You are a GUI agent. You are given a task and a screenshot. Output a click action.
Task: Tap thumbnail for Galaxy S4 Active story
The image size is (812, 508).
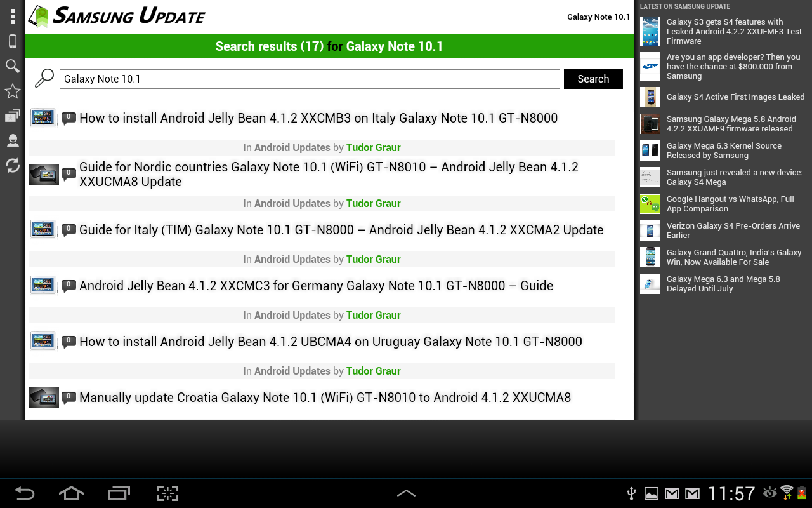[650, 97]
